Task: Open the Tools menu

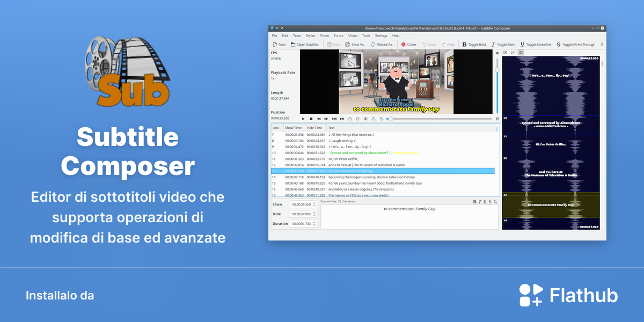Action: point(366,35)
